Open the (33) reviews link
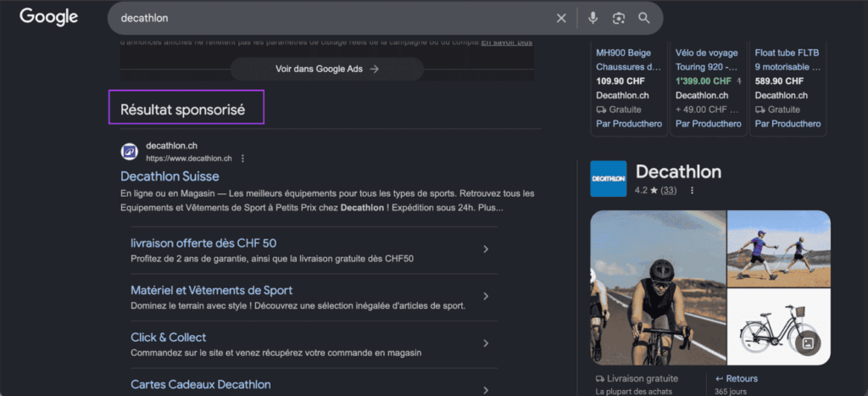Screen dimensions: 868x396 (669, 191)
